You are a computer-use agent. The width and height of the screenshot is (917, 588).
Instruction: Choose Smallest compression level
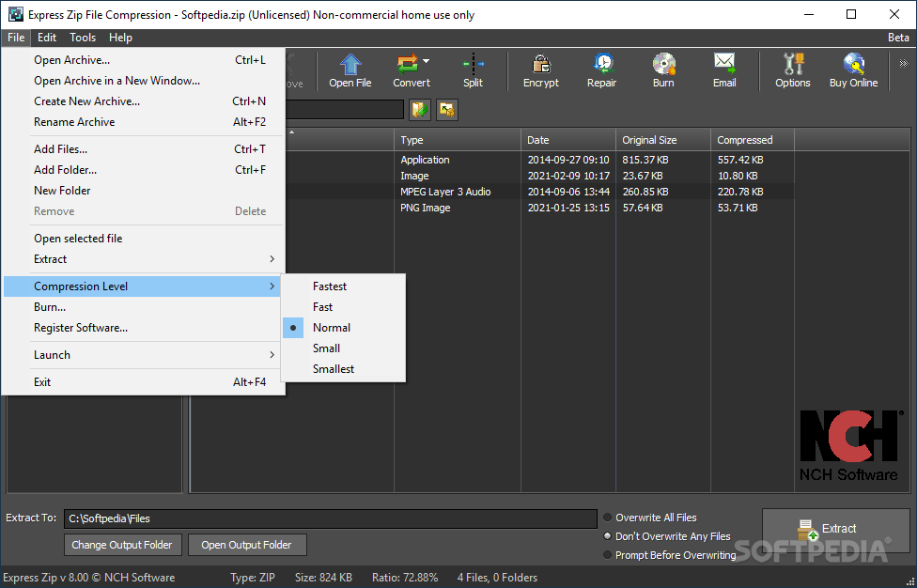[x=343, y=369]
